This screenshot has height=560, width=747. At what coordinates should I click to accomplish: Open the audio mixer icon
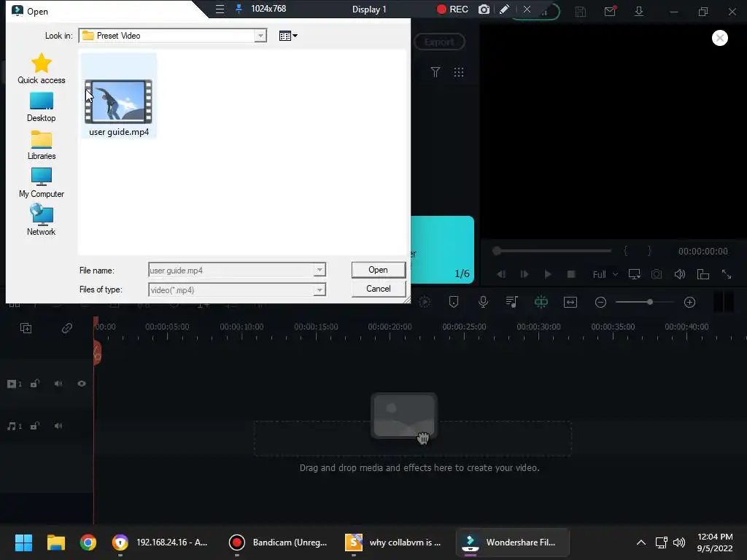511,302
